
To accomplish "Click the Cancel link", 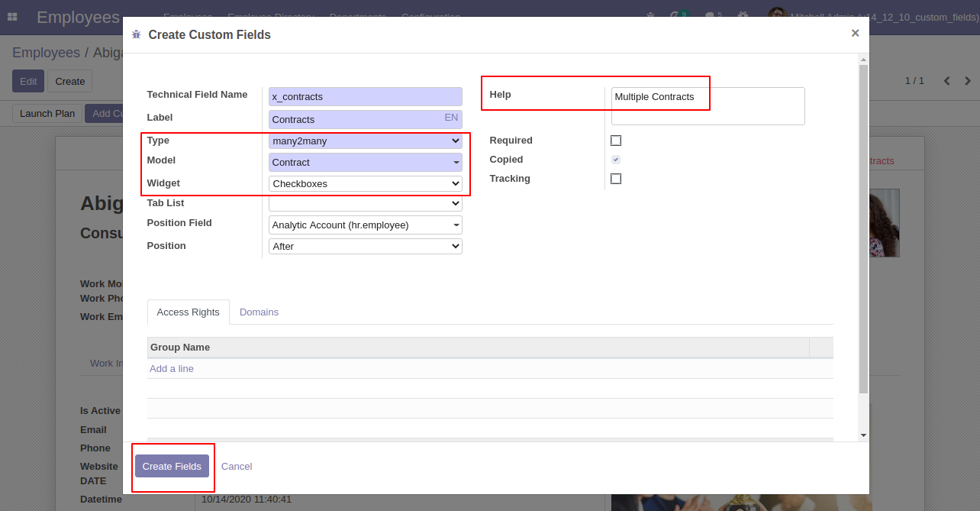I will click(237, 466).
